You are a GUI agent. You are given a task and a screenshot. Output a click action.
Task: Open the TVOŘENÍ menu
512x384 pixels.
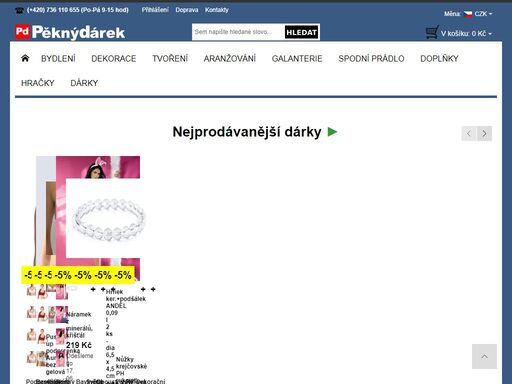170,59
